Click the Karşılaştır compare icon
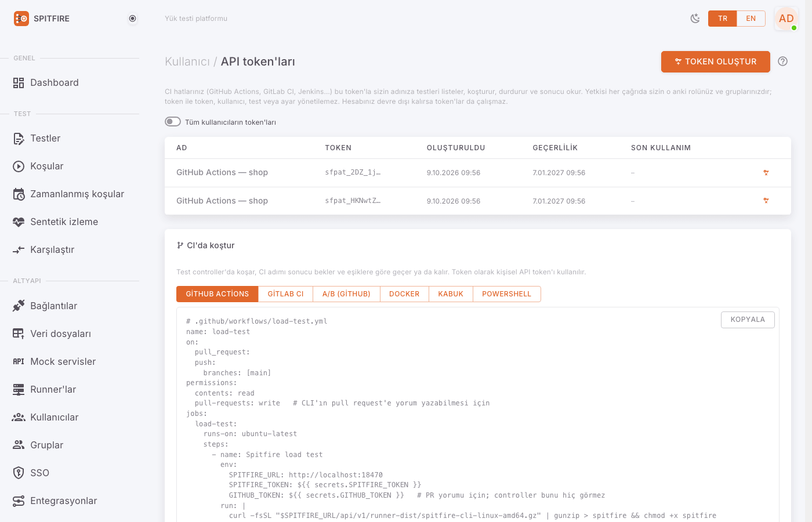The height and width of the screenshot is (522, 812). pos(19,250)
